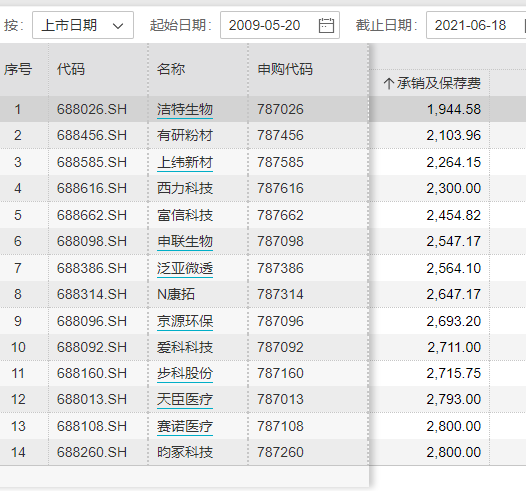Image resolution: width=526 pixels, height=491 pixels.
Task: Select code cell 688585.SH
Action: [x=92, y=162]
